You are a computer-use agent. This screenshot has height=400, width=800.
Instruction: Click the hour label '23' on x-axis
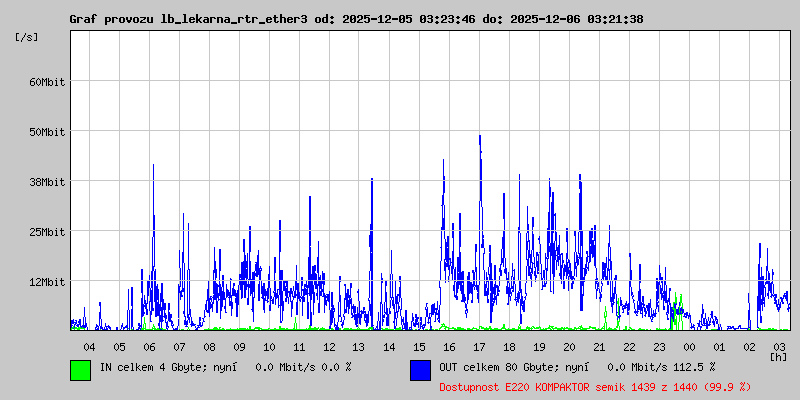click(659, 347)
